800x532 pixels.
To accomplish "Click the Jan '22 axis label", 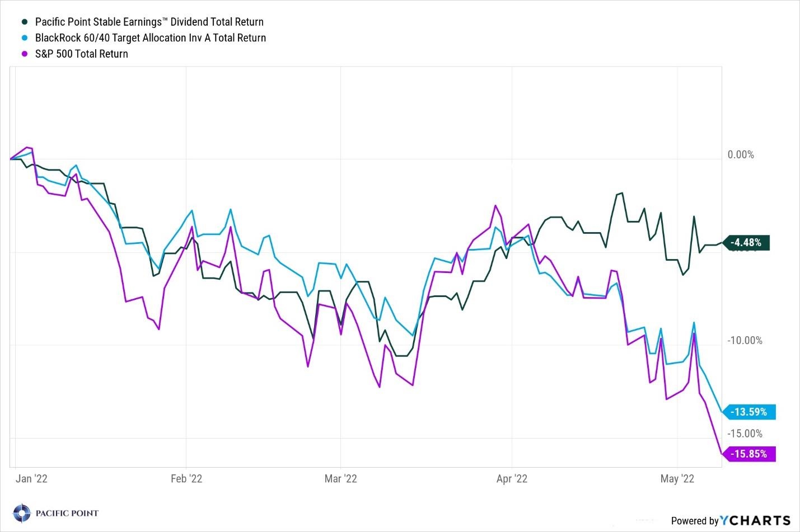I will [x=31, y=479].
